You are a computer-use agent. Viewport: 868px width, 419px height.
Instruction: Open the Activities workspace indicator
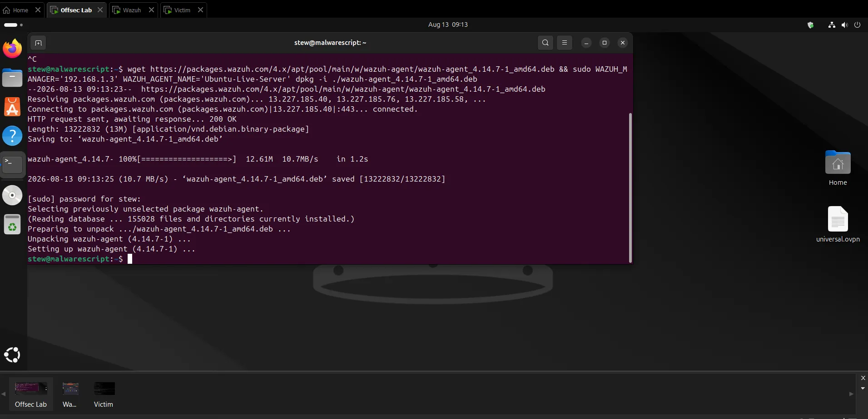pos(13,25)
